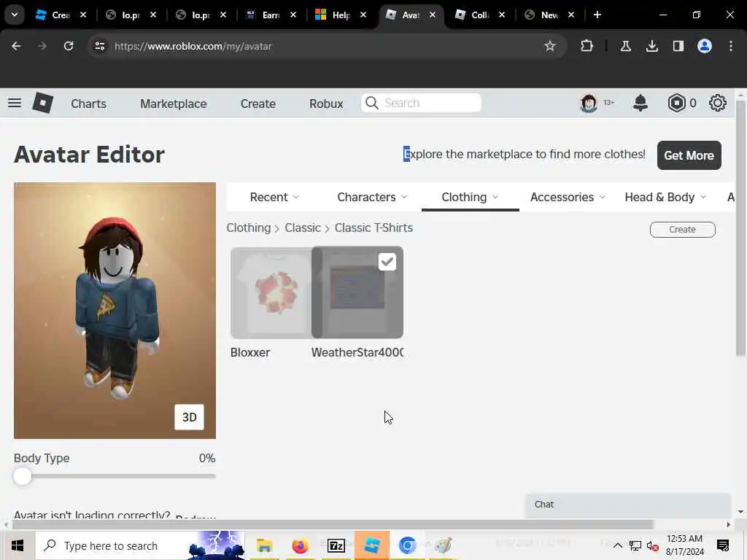Launch Firefox from taskbar
This screenshot has width=747, height=560.
300,545
